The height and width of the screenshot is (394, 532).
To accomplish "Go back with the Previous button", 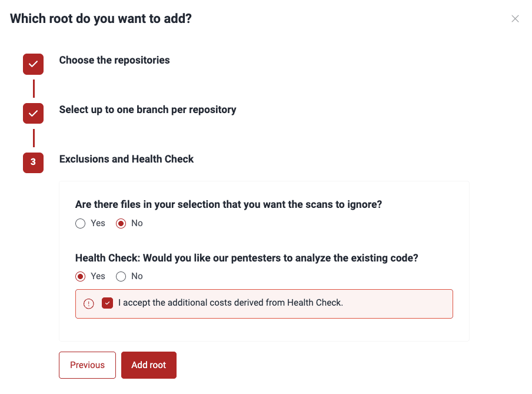I will point(87,365).
